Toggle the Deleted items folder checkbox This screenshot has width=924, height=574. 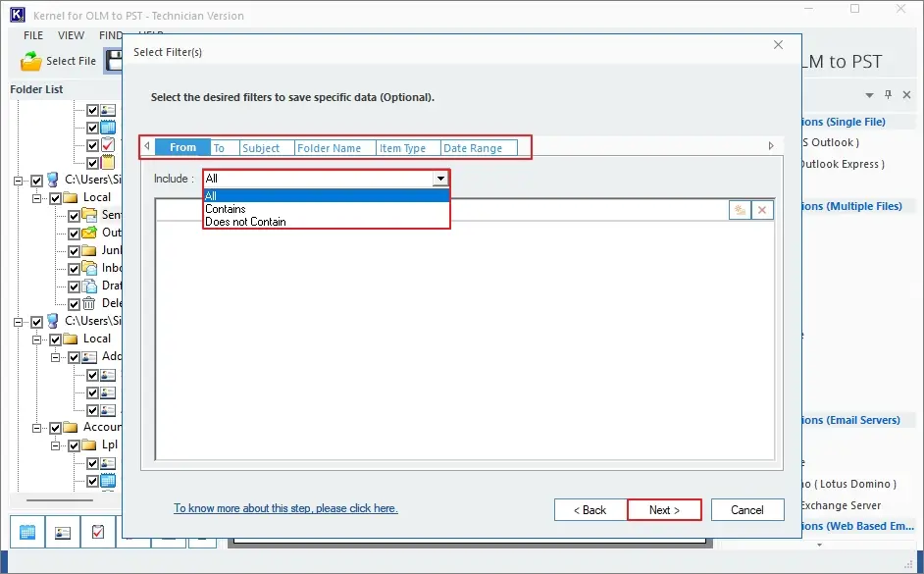point(74,304)
